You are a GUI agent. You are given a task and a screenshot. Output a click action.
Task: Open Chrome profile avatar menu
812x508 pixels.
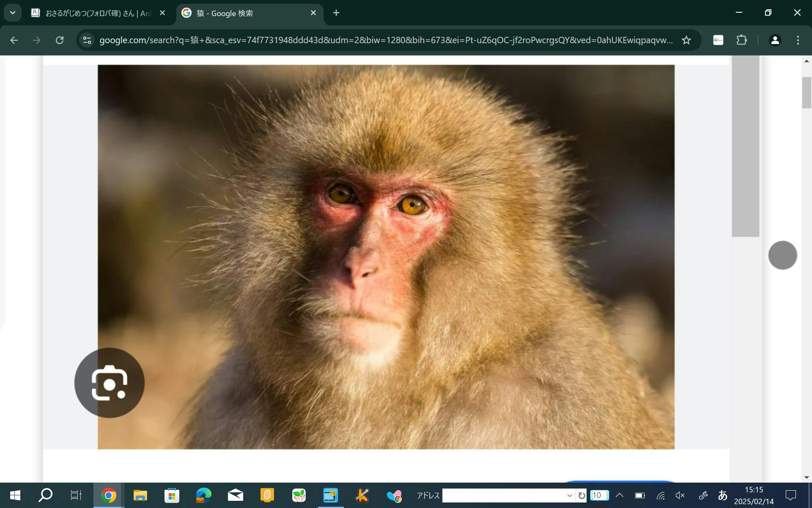(775, 40)
